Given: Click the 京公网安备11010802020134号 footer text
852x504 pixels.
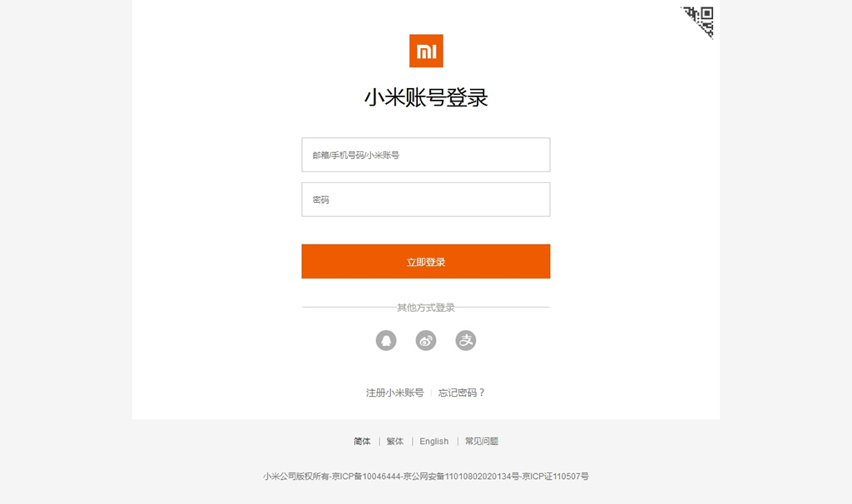Looking at the screenshot, I should 461,477.
